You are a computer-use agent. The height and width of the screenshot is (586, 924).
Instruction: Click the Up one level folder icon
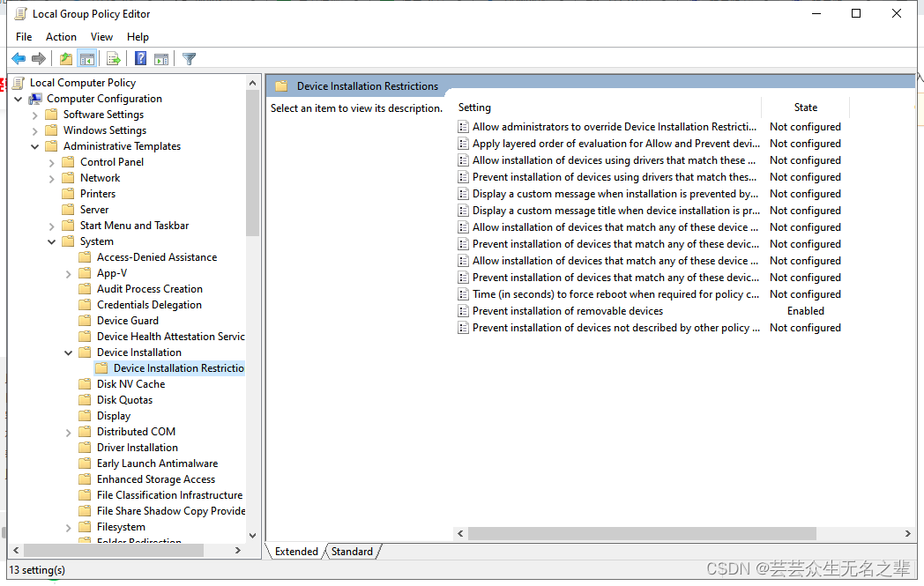[66, 59]
